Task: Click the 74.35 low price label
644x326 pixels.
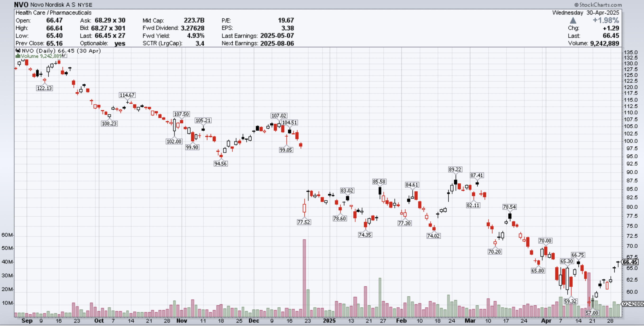Action: 365,235
